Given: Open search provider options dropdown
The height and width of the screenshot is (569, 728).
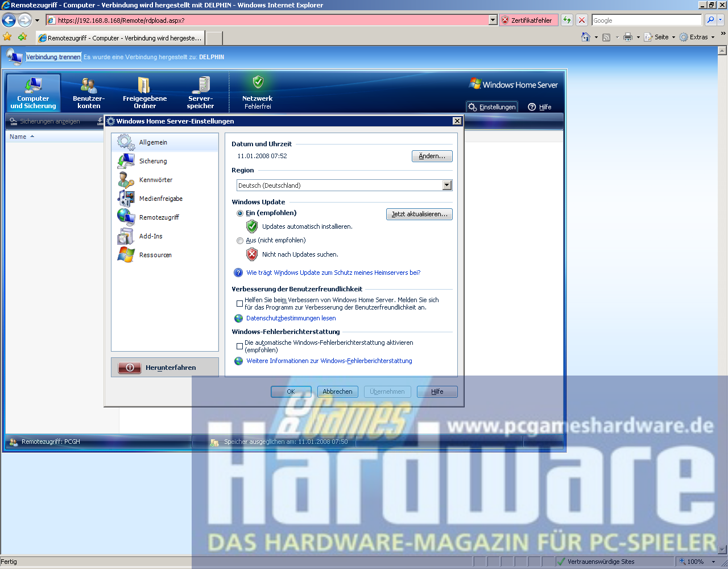Looking at the screenshot, I should 721,20.
